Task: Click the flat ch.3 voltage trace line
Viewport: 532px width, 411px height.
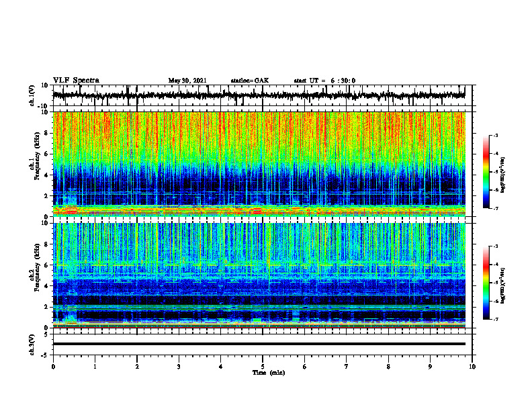Action: [x=259, y=344]
